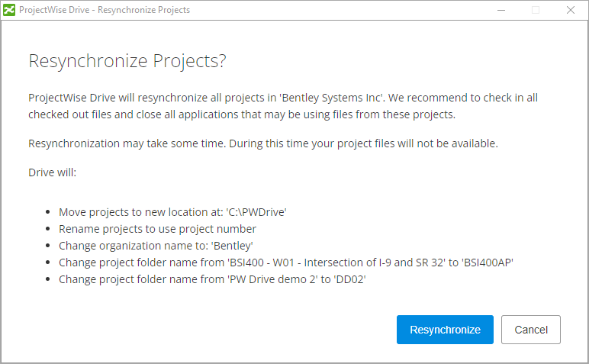Click the 'Drive will:' label
The width and height of the screenshot is (589, 364).
52,172
